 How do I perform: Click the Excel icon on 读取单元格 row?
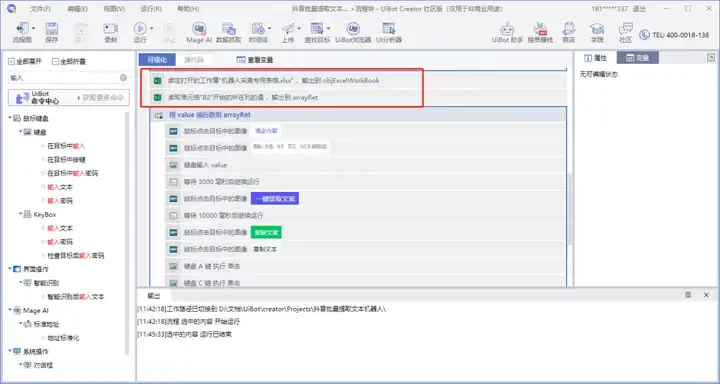coord(158,97)
